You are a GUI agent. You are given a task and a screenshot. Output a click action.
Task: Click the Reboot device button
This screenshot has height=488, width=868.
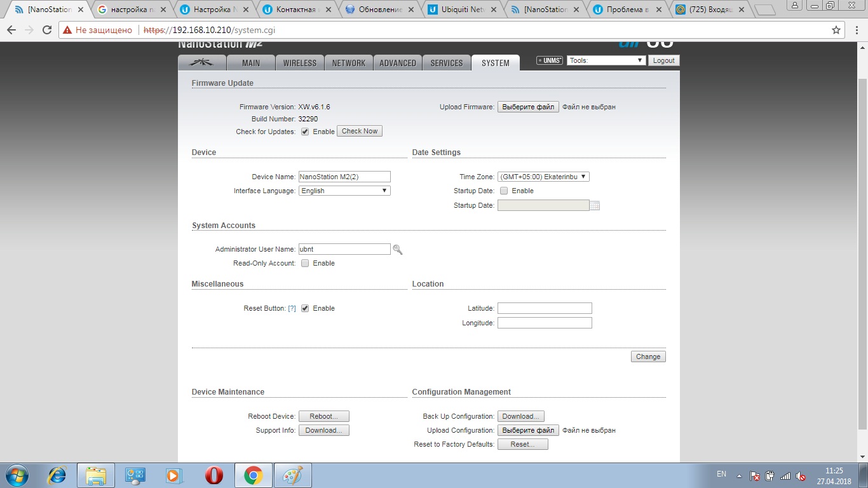tap(323, 416)
